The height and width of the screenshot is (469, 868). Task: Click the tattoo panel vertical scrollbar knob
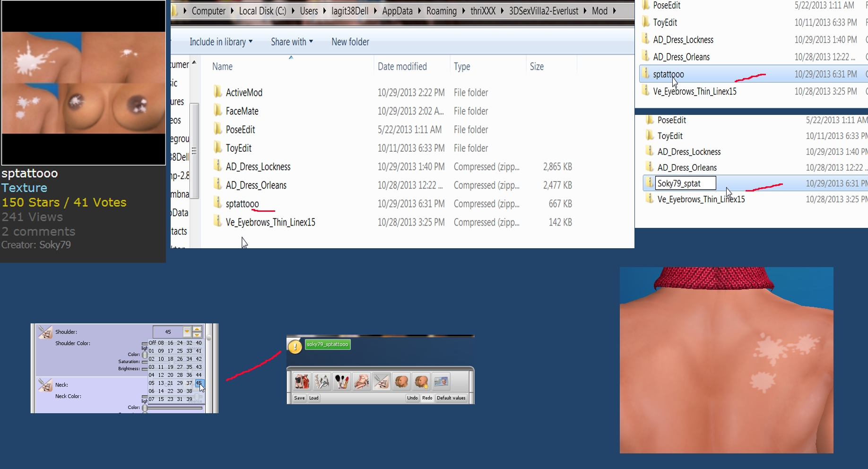[208, 338]
